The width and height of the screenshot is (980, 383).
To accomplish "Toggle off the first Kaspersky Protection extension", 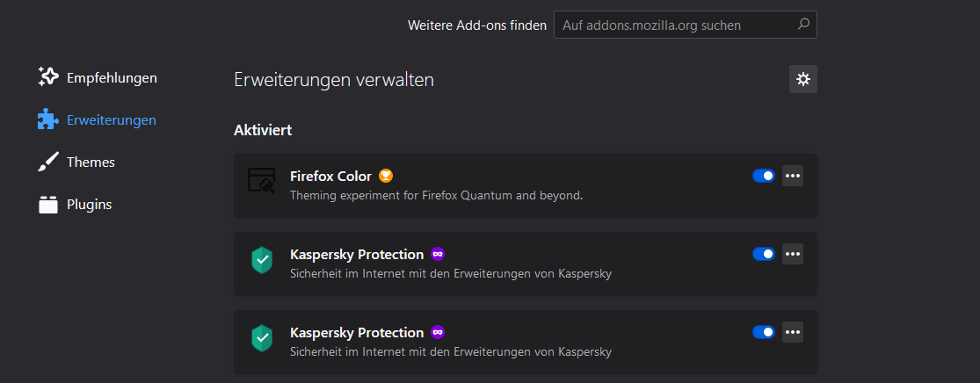I will [x=763, y=254].
